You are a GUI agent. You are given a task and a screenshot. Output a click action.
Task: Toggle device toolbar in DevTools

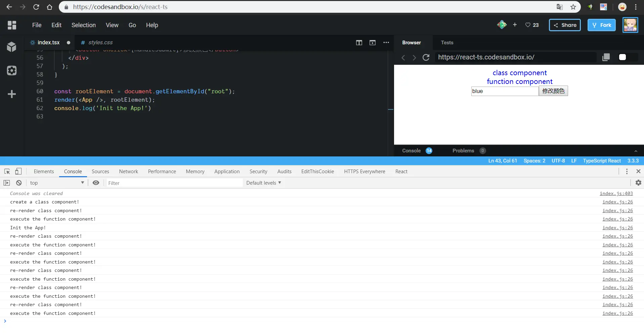click(18, 172)
